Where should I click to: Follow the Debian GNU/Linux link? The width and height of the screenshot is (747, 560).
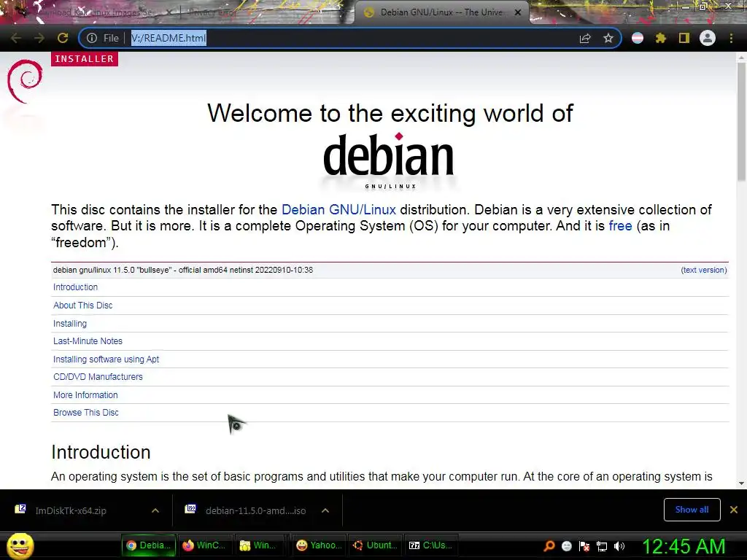(x=338, y=209)
